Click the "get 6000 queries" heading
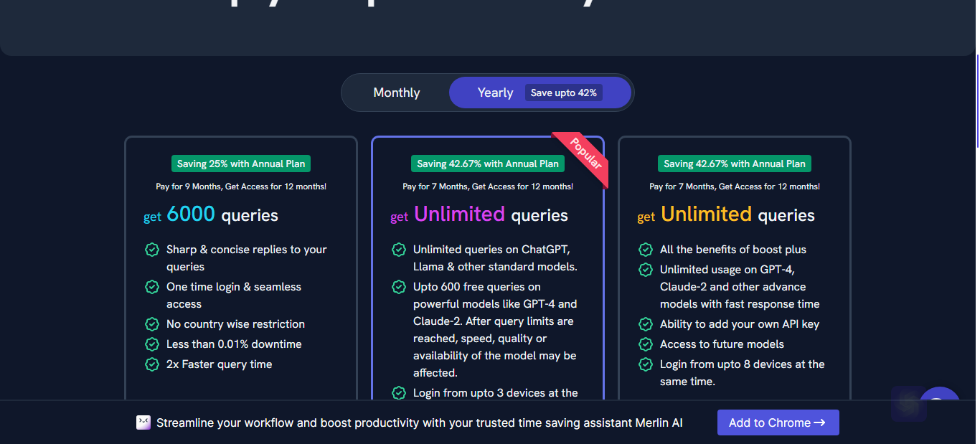Viewport: 980px width, 444px height. tap(211, 214)
